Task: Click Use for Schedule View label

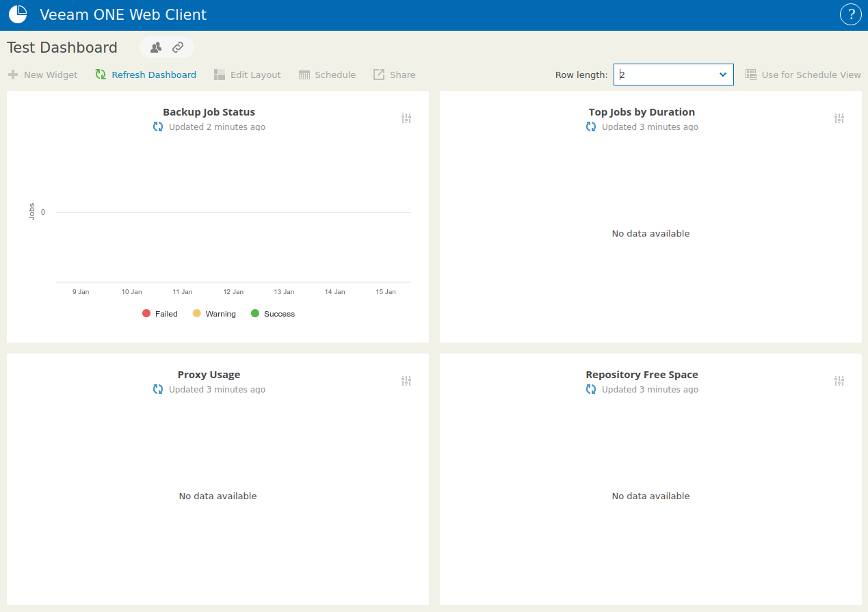Action: tap(811, 75)
